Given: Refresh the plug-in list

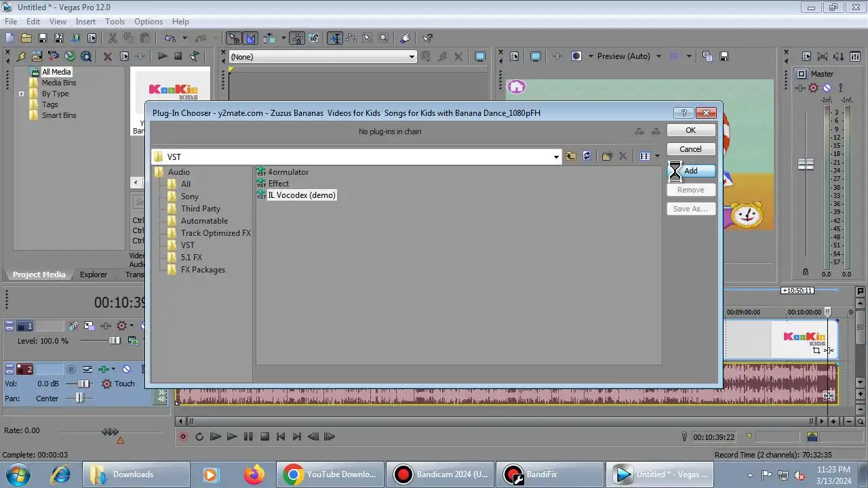Looking at the screenshot, I should (x=587, y=157).
